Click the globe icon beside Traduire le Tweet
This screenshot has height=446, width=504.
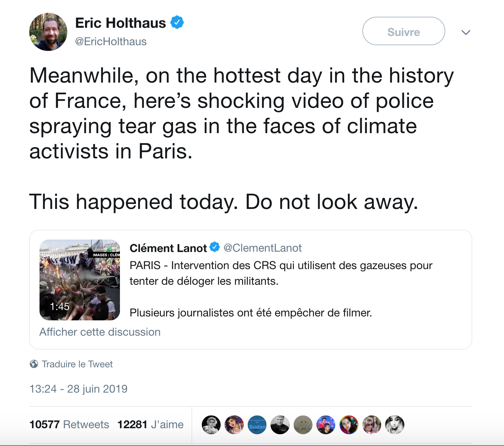34,364
